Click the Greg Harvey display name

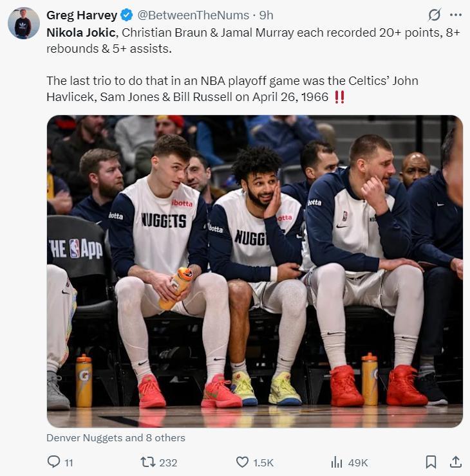tap(82, 15)
